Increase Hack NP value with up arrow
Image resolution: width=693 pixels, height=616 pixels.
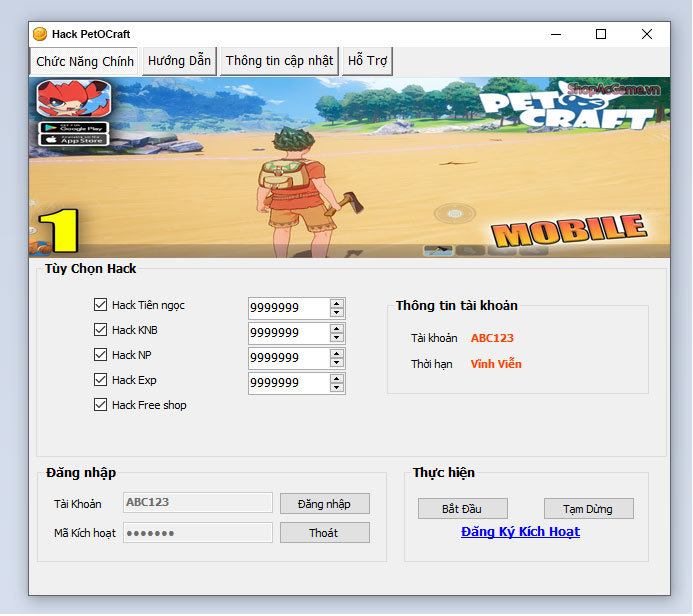[337, 354]
